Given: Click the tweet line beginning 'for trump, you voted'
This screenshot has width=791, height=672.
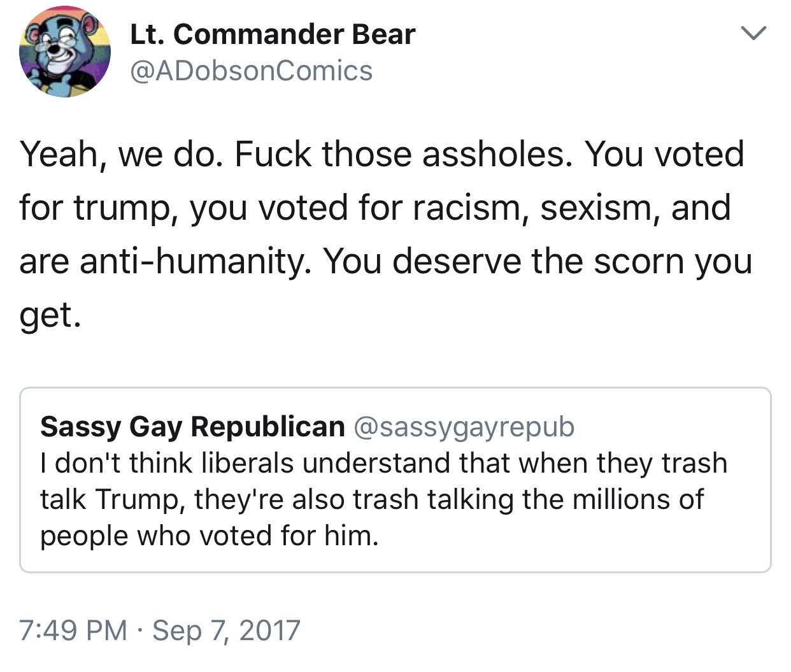Looking at the screenshot, I should coord(375,208).
